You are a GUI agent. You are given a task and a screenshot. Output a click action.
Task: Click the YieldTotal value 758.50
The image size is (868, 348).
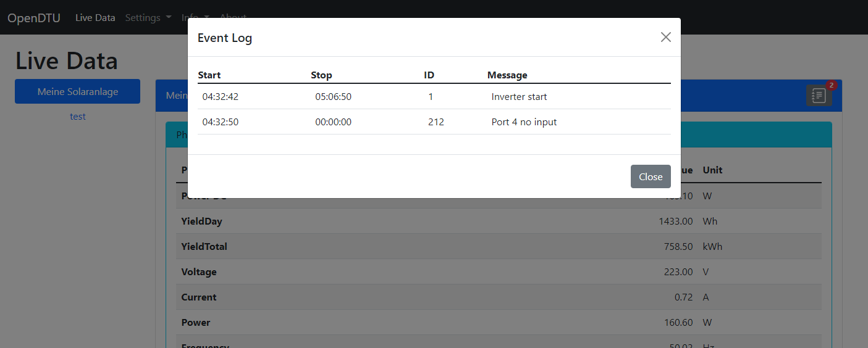coord(678,246)
